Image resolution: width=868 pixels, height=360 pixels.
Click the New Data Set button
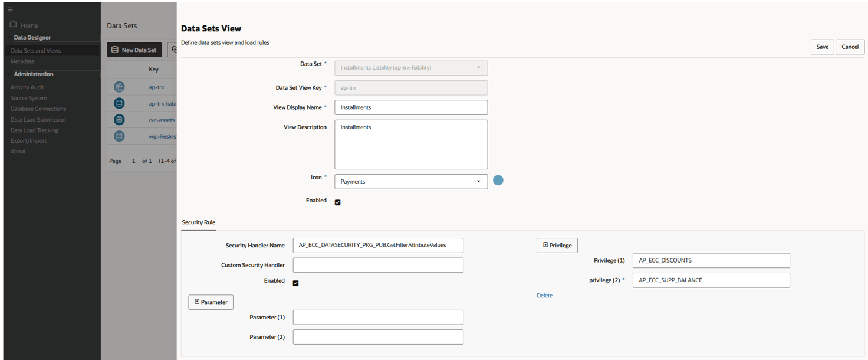click(x=134, y=50)
